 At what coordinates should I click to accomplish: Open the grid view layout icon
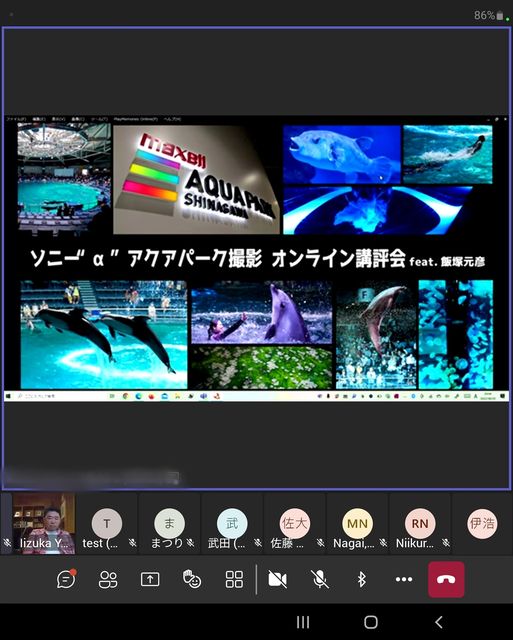234,579
